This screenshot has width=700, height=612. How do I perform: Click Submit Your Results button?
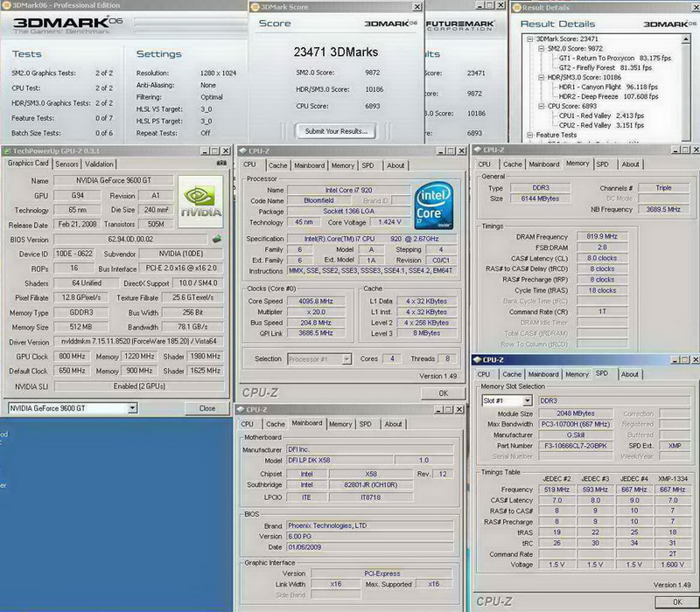click(336, 131)
